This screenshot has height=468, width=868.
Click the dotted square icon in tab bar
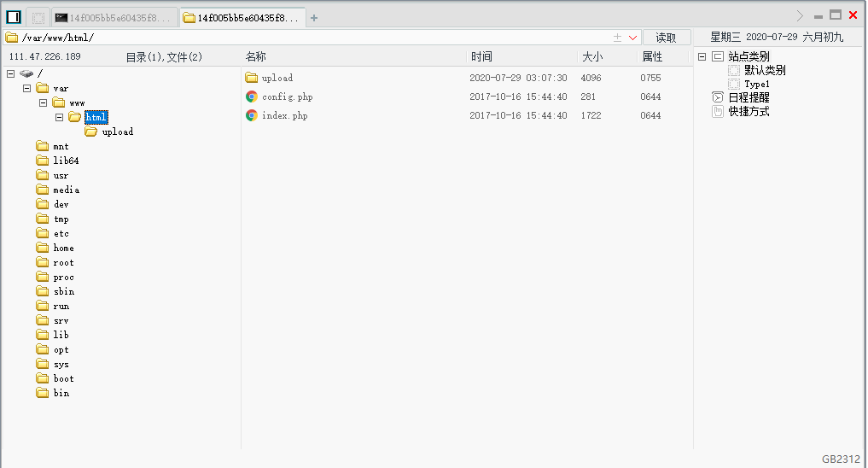click(x=38, y=18)
